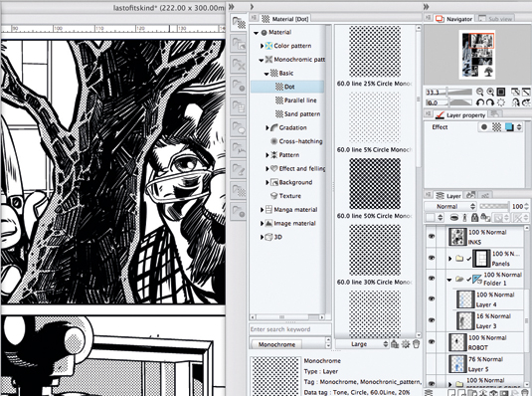Click the rotate right arrow in Navigator
This screenshot has width=532, height=396.
490,102
